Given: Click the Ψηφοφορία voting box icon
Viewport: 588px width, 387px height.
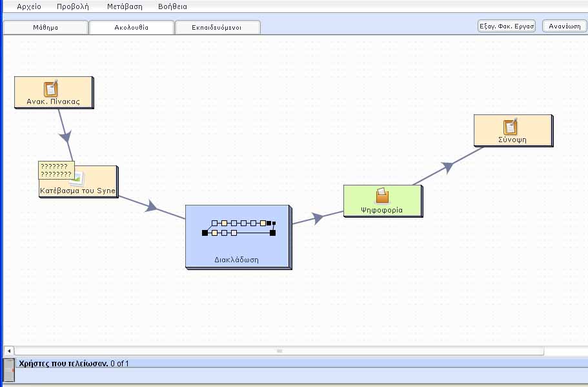Looking at the screenshot, I should pos(382,196).
